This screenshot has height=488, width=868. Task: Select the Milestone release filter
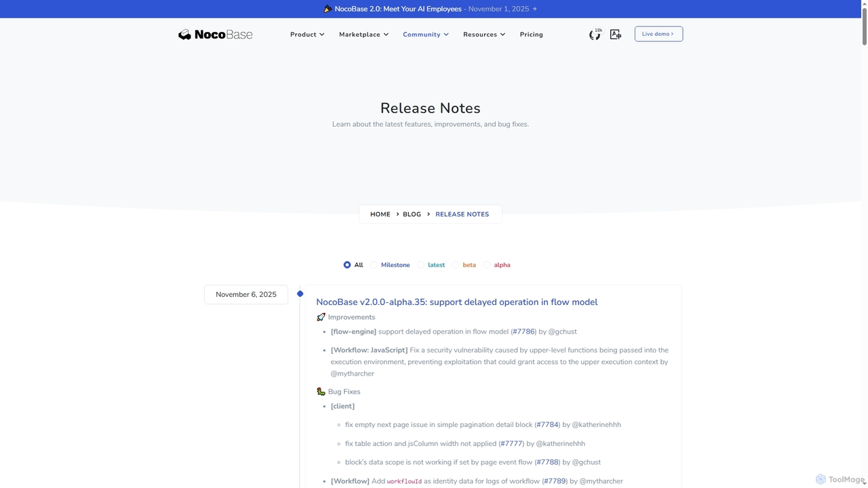[x=390, y=265]
